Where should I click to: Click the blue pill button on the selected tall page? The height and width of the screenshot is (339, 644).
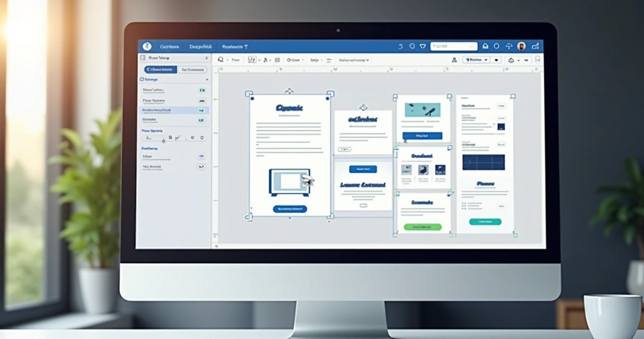click(290, 209)
